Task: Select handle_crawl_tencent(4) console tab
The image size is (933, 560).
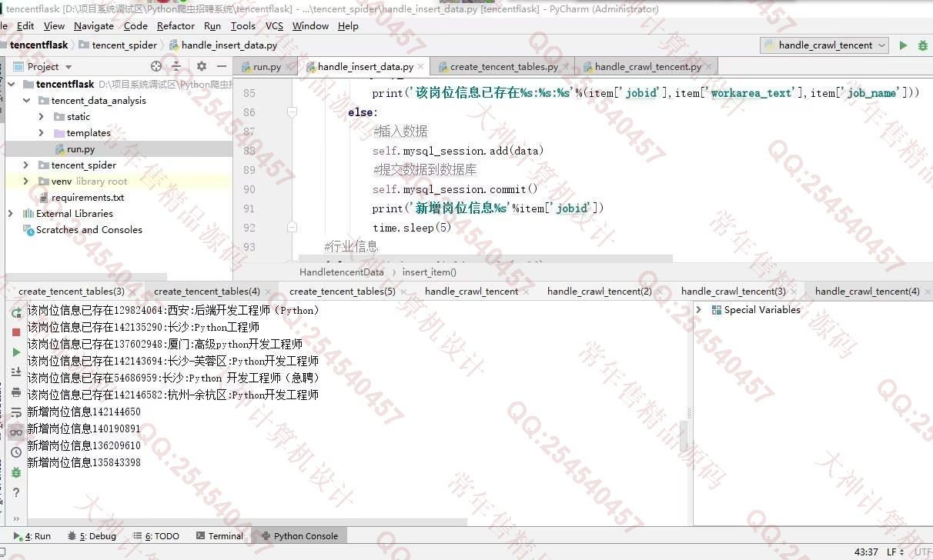Action: (867, 292)
